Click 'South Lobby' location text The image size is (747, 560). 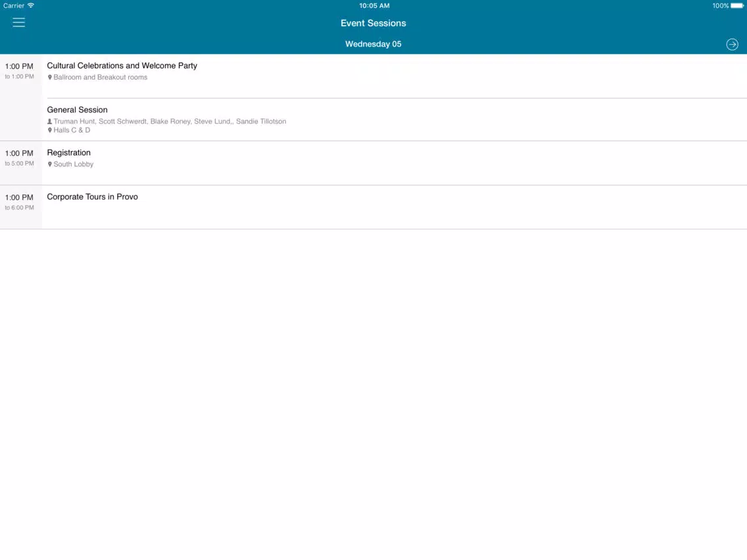point(74,164)
